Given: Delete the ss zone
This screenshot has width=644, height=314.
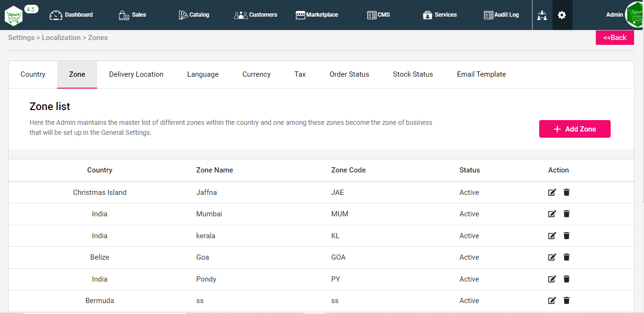Looking at the screenshot, I should tap(566, 301).
